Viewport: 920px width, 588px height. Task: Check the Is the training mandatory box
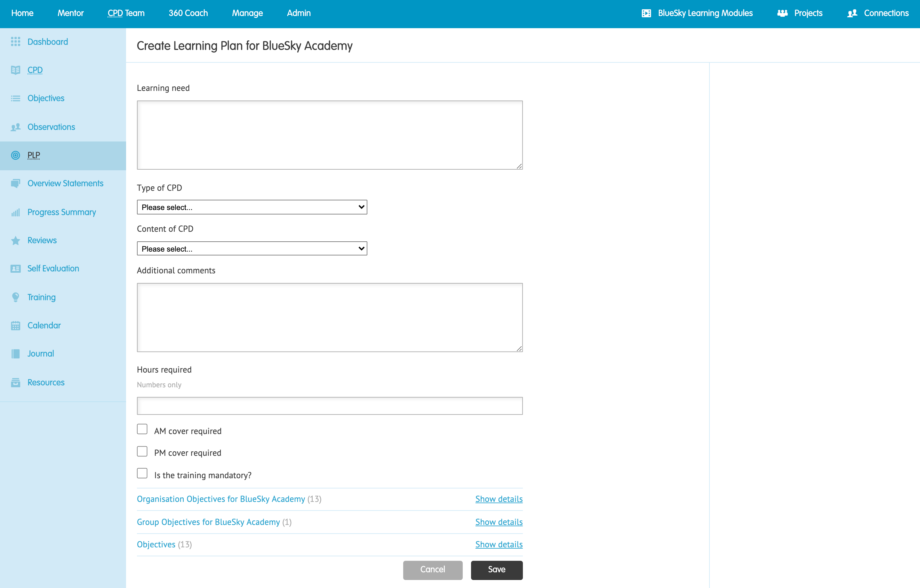pyautogui.click(x=142, y=473)
